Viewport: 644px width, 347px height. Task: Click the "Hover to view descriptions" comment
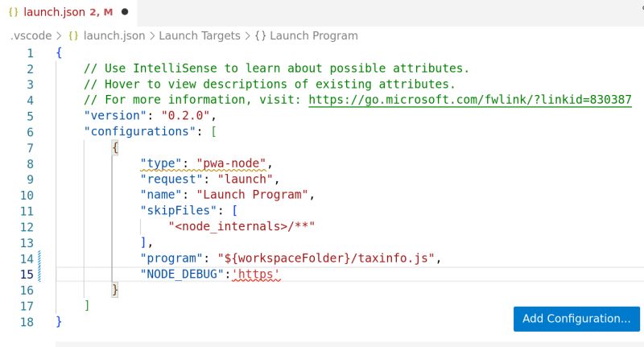[270, 85]
